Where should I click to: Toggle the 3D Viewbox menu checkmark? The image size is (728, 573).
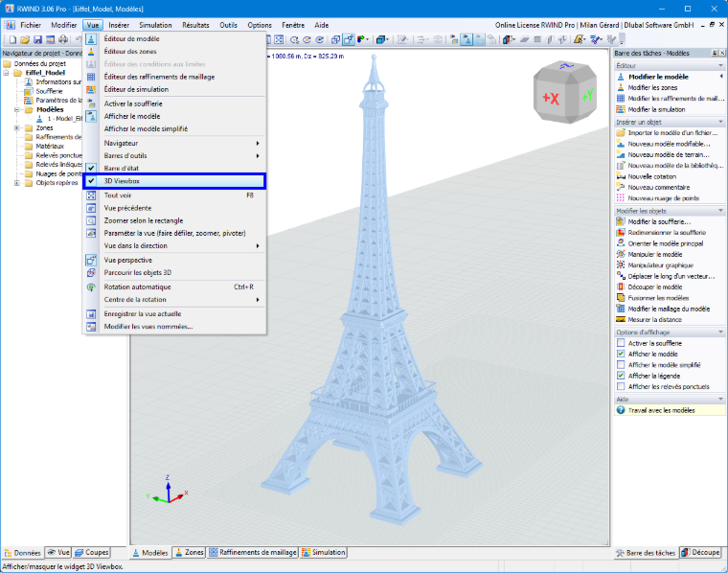(91, 181)
